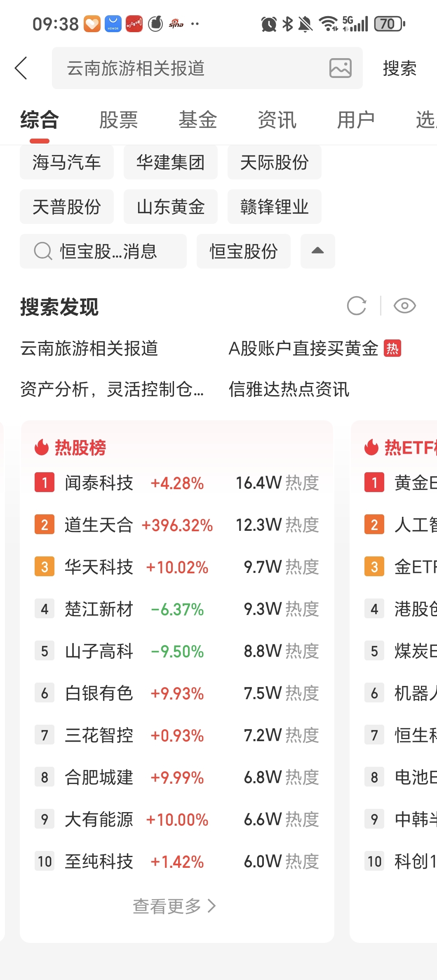Hide search discovery with eye icon
The image size is (437, 980).
pyautogui.click(x=404, y=306)
